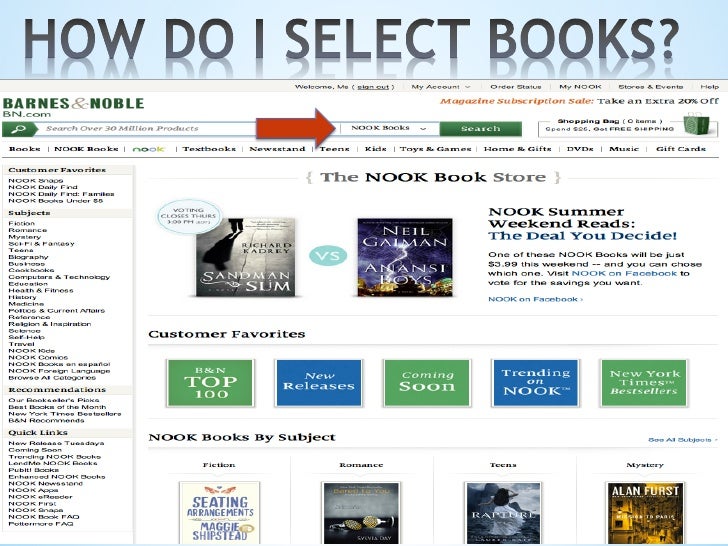728x546 pixels.
Task: Click the Magazine Subscription Sale banner
Action: point(579,101)
